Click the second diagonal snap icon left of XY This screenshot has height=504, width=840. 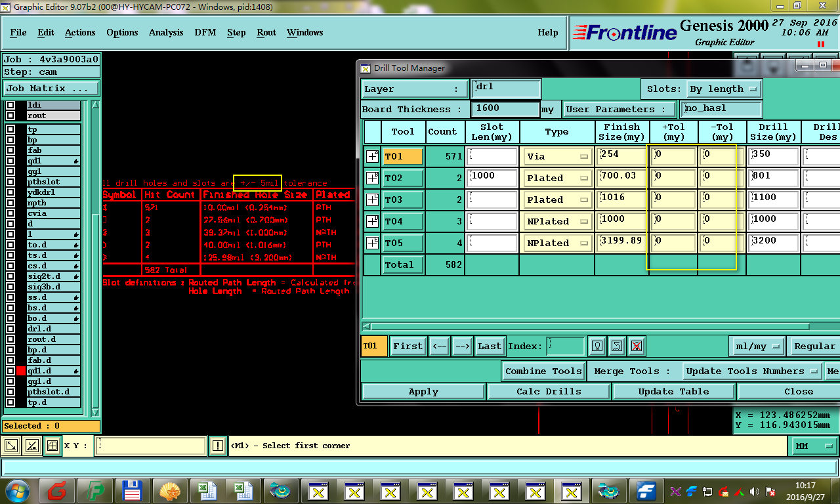pyautogui.click(x=31, y=446)
